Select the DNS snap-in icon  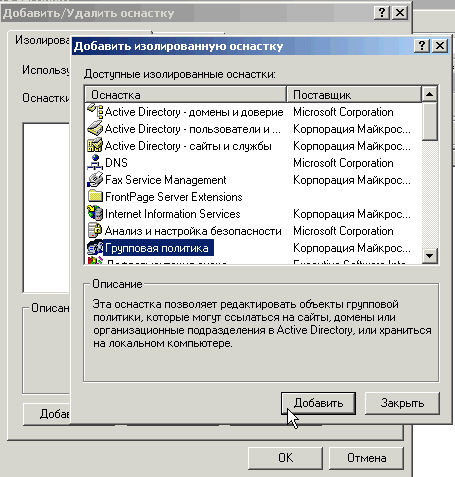(95, 162)
